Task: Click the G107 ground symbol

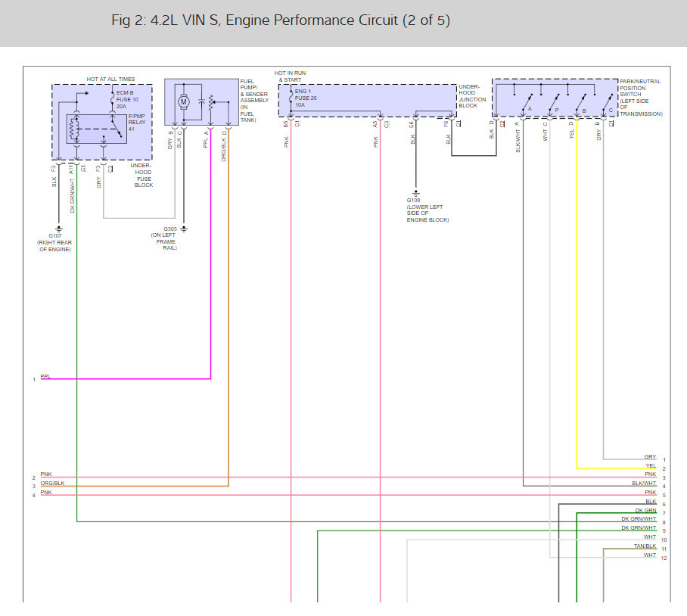Action: (x=59, y=229)
